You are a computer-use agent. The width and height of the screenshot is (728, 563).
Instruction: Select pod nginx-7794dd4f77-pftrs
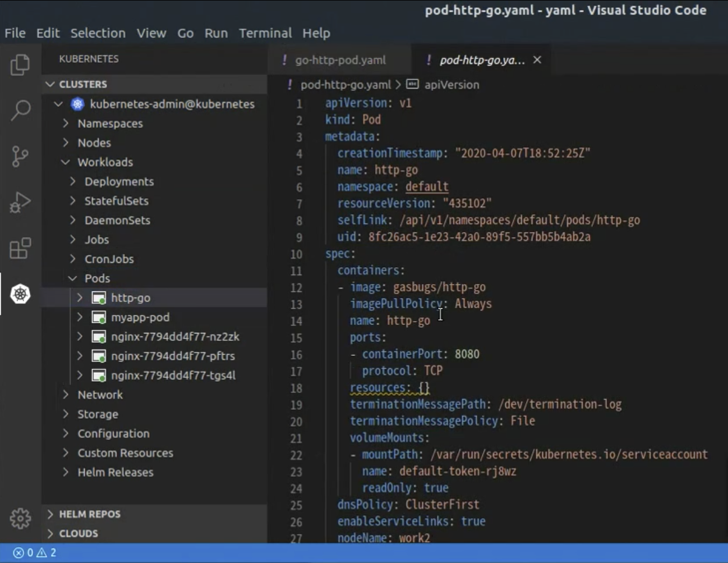pyautogui.click(x=154, y=356)
